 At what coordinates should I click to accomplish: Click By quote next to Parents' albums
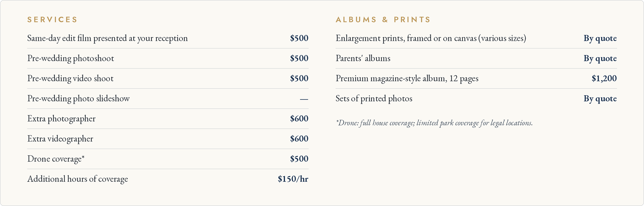600,59
